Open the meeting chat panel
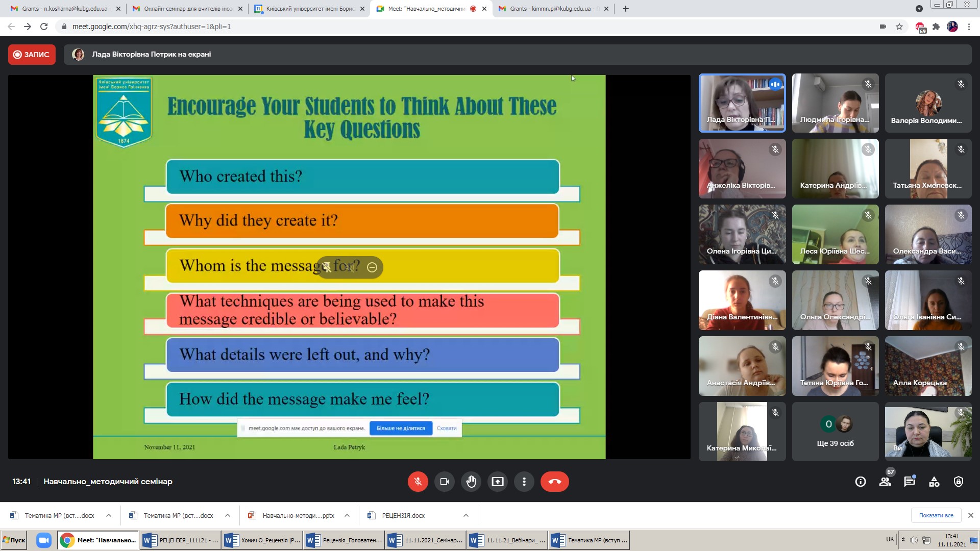The image size is (980, 551). [x=910, y=482]
